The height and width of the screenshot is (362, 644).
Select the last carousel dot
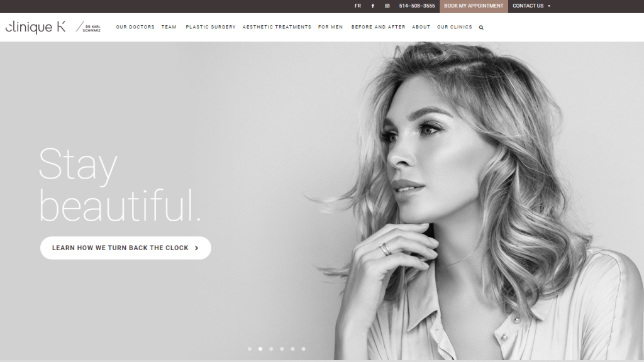tap(303, 348)
